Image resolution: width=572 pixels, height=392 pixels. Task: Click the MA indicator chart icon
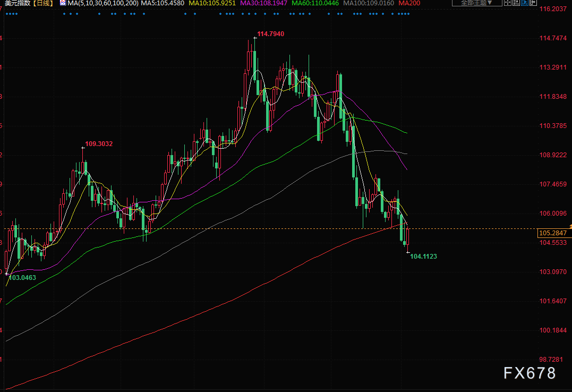point(63,3)
